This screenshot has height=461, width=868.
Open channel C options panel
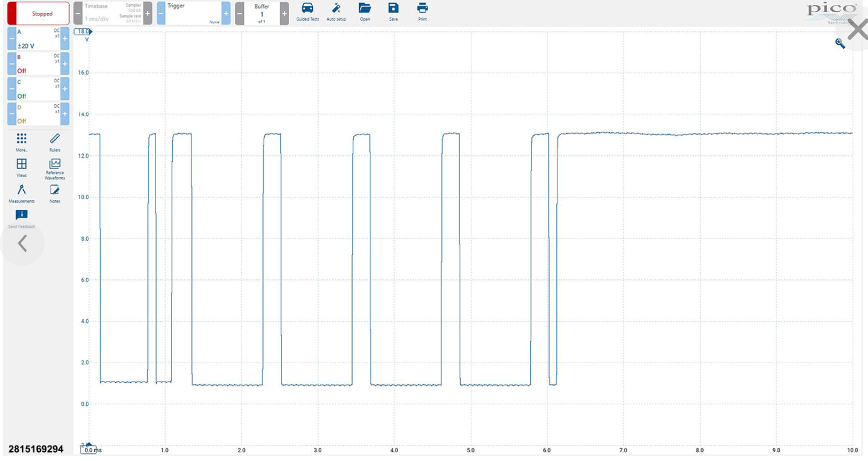click(38, 89)
